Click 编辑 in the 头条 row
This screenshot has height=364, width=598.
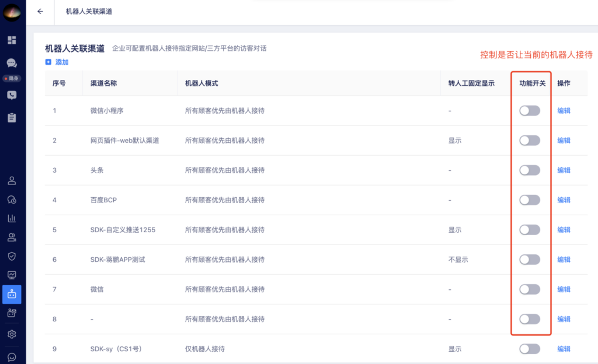pos(564,170)
